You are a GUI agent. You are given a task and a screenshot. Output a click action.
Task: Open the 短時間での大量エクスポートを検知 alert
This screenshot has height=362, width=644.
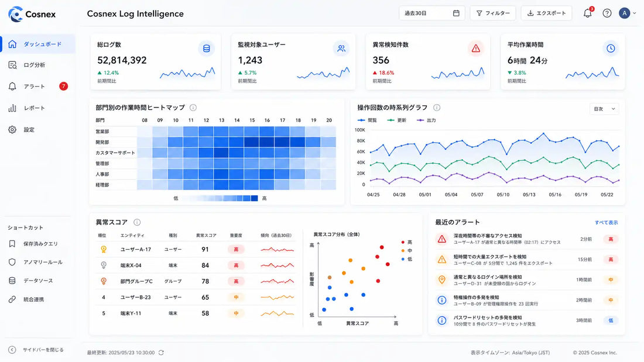click(527, 260)
